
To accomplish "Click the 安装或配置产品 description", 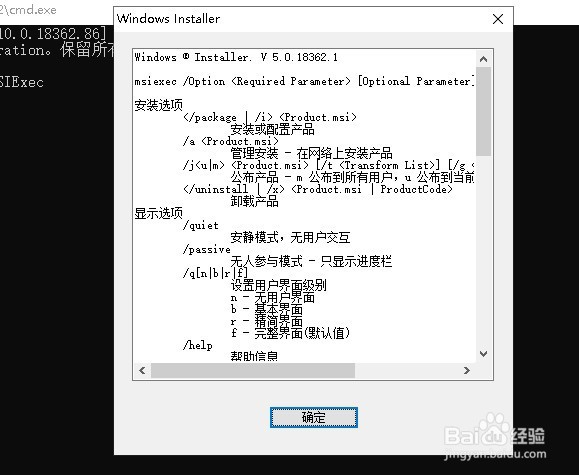I will click(x=273, y=129).
